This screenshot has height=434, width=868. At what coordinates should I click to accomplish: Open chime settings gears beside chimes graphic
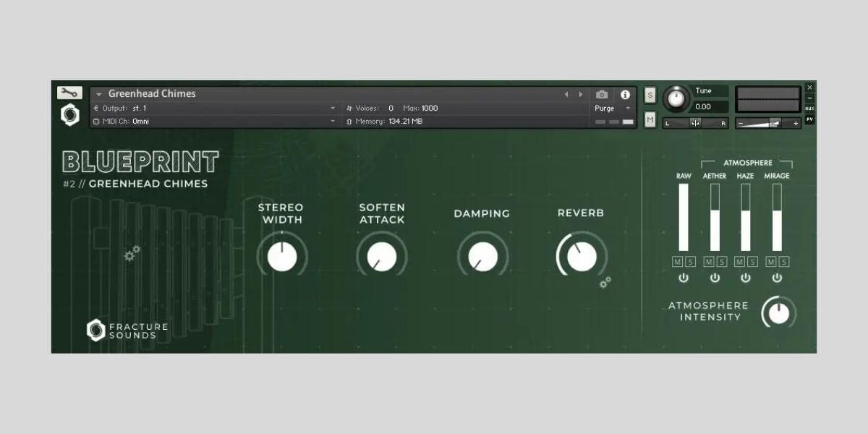(x=132, y=253)
